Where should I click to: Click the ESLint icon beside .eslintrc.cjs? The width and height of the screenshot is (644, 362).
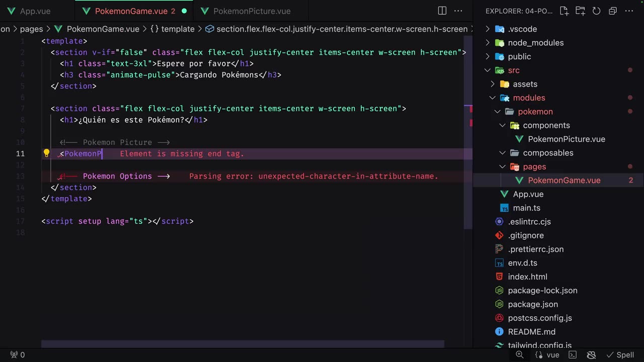(x=499, y=222)
